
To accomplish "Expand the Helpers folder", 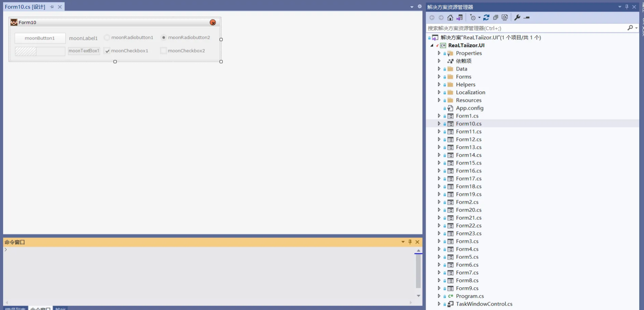I will coord(439,85).
